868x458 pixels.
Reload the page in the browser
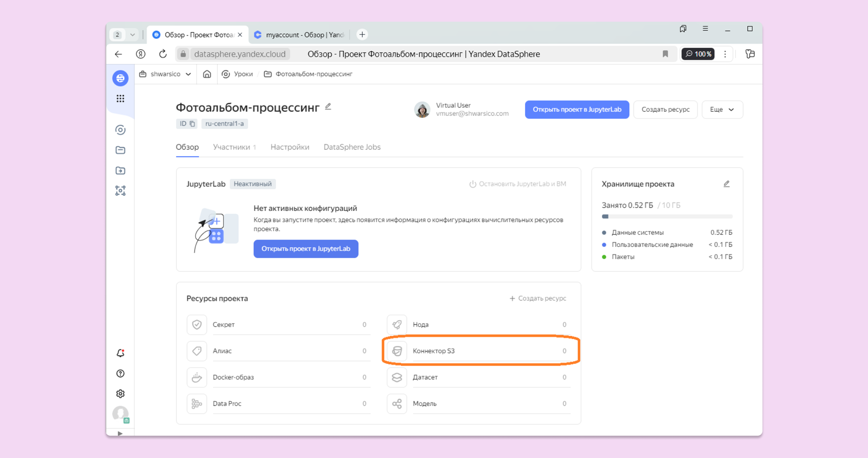(x=163, y=54)
